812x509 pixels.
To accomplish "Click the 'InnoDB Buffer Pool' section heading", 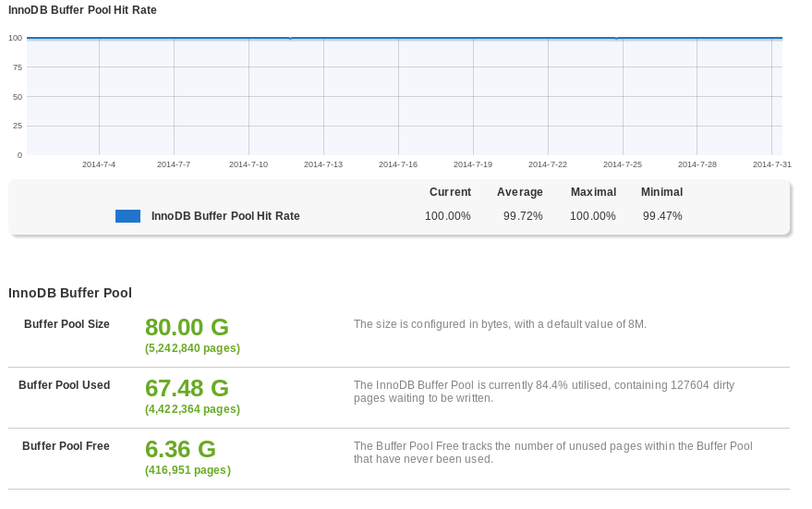I will pos(70,293).
